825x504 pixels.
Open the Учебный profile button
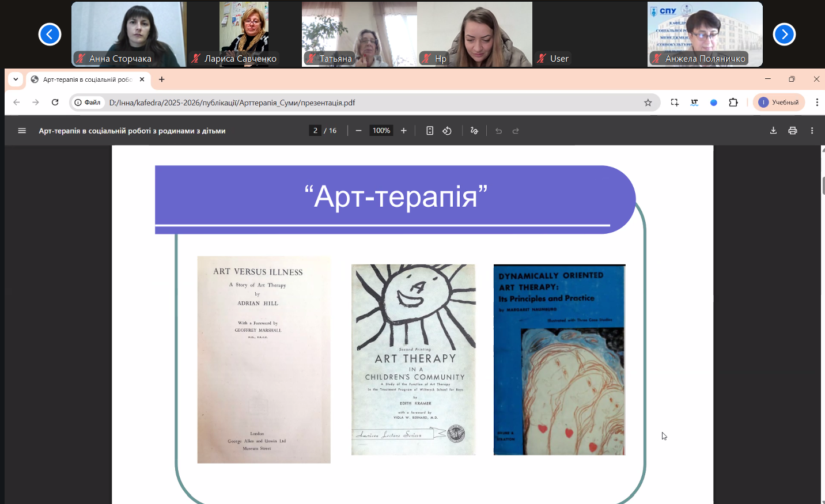pyautogui.click(x=779, y=103)
